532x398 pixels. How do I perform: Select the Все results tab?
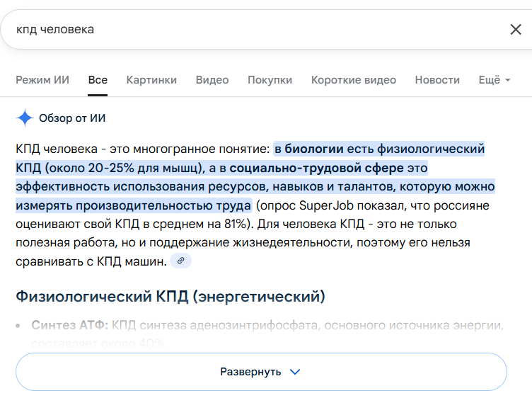pos(98,80)
